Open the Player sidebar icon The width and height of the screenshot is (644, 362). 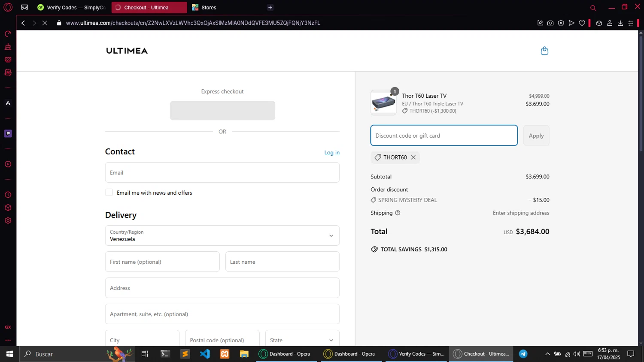point(8,164)
